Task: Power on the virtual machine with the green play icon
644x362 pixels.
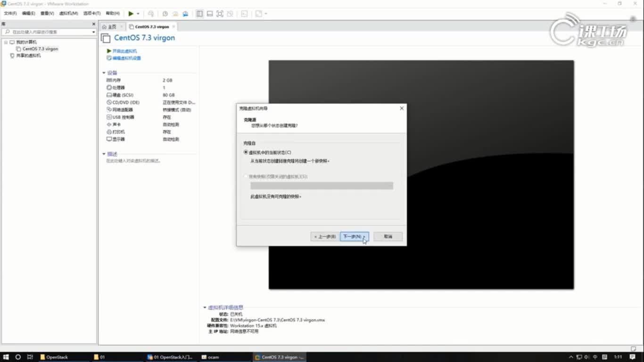Action: (131, 14)
